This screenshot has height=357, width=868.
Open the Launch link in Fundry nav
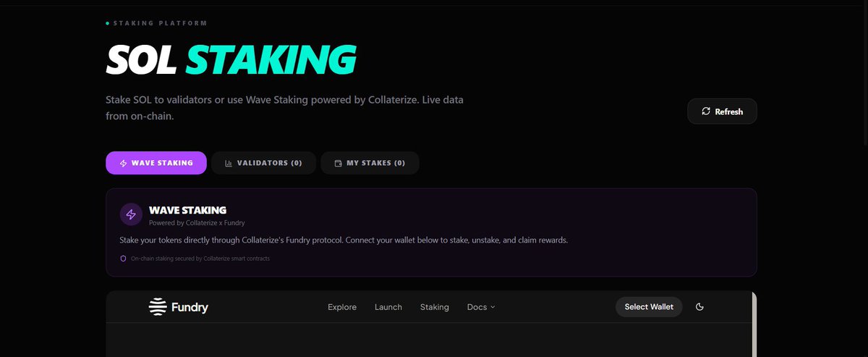click(x=388, y=307)
